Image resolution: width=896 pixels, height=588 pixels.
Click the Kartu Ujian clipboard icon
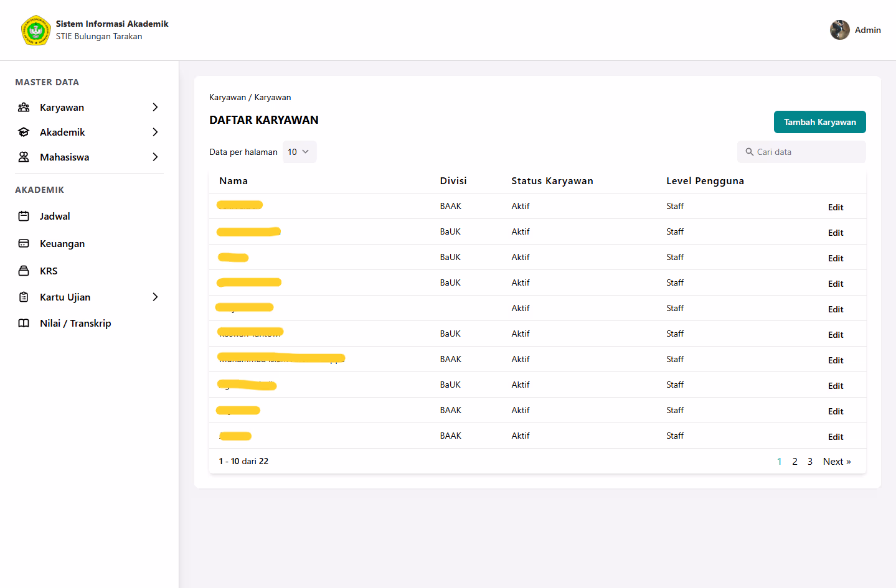[24, 297]
